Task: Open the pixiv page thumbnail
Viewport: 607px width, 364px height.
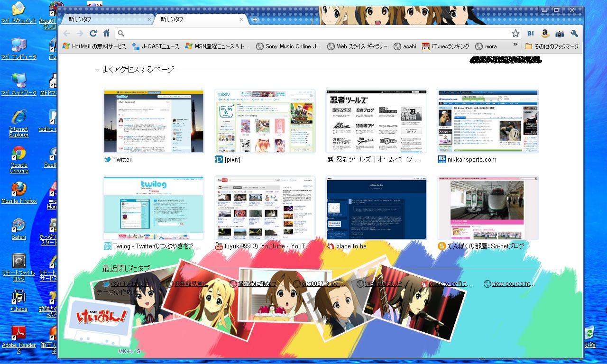Action: (x=265, y=121)
